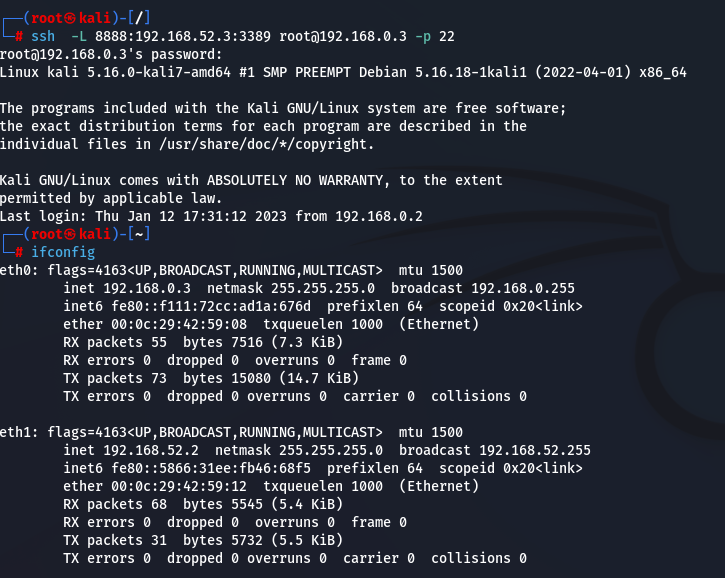
Task: Click the Last login line
Action: point(211,216)
